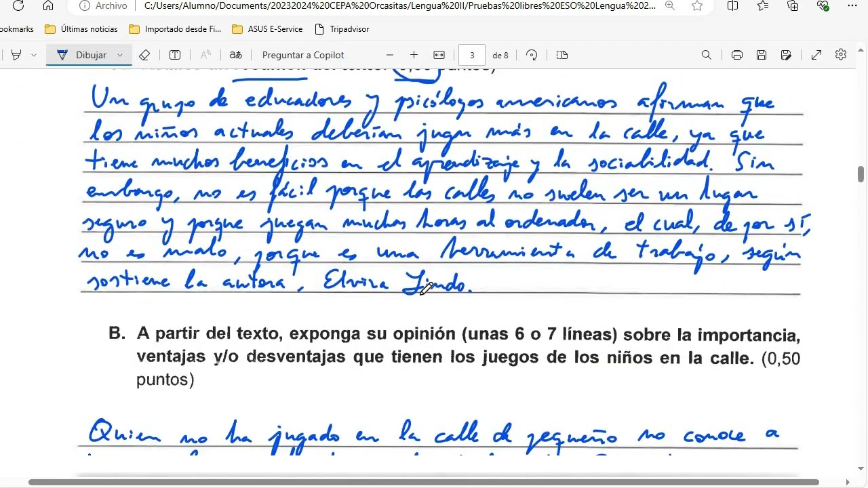Add this page to favorites with the star

697,5
